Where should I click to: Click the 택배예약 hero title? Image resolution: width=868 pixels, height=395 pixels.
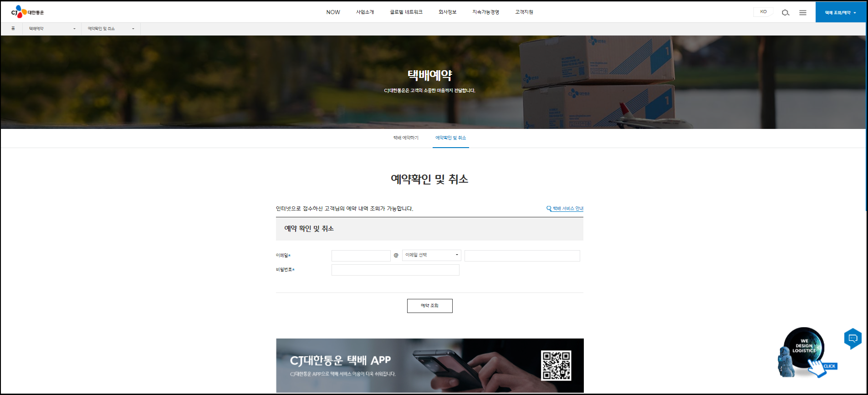tap(429, 75)
